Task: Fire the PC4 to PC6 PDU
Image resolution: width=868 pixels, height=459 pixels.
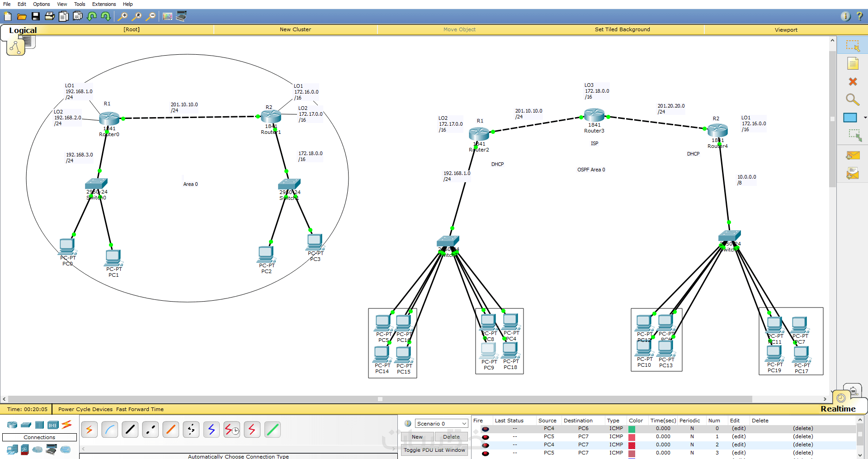Action: [x=485, y=429]
